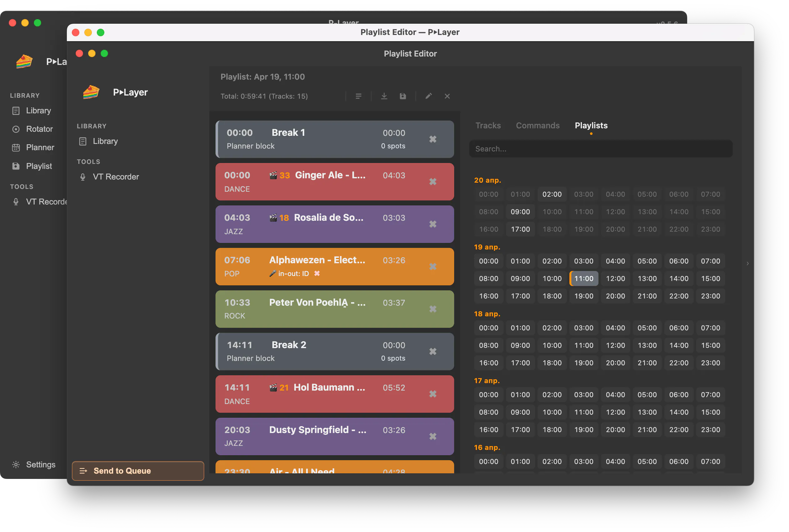Remove the Break 2 planner block
The image size is (789, 532).
click(433, 351)
